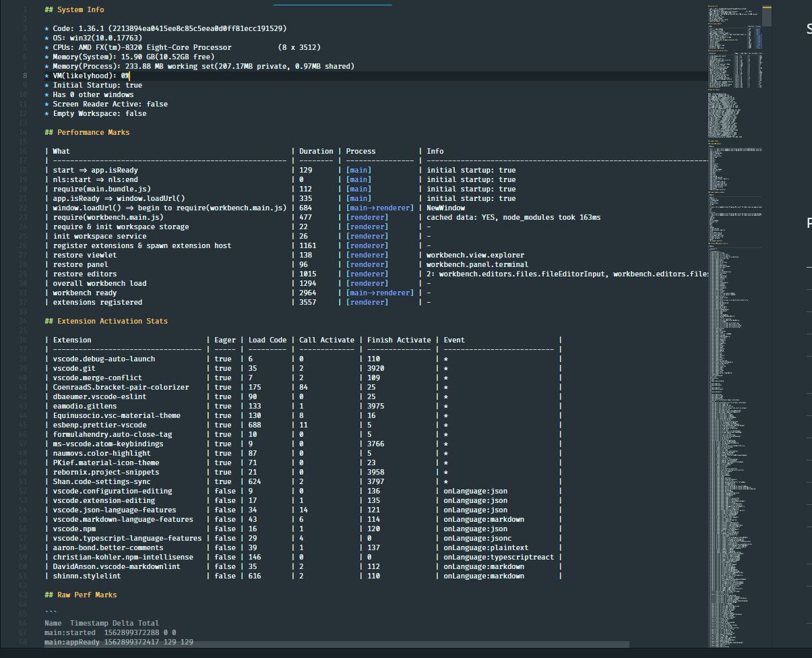
Task: Click 'vscode.configuration-editing' extension name
Action: pyautogui.click(x=112, y=491)
